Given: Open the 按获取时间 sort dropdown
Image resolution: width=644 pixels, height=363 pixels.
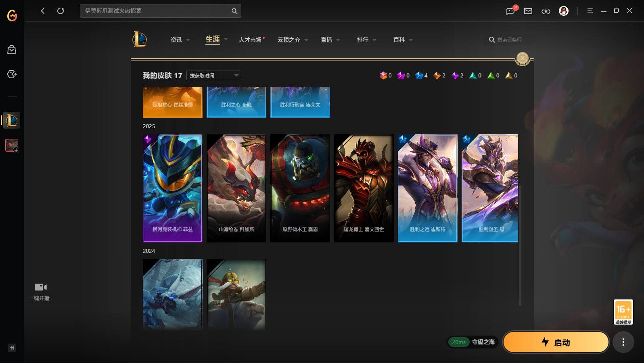Looking at the screenshot, I should point(214,75).
